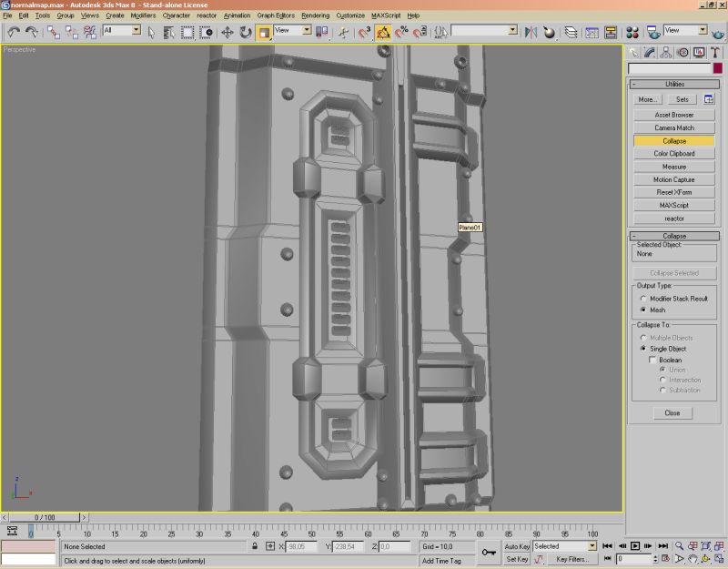Click the Undo icon
Screen dimensions: 728x569
point(14,31)
